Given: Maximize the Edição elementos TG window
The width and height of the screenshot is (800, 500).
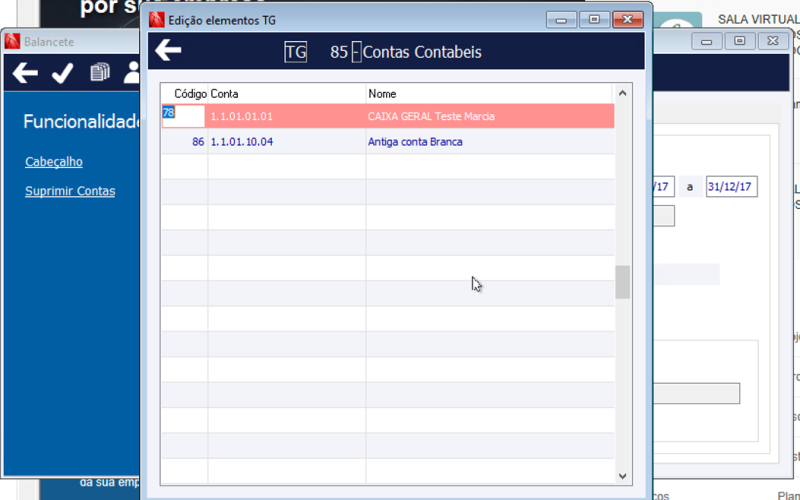Looking at the screenshot, I should pos(594,20).
